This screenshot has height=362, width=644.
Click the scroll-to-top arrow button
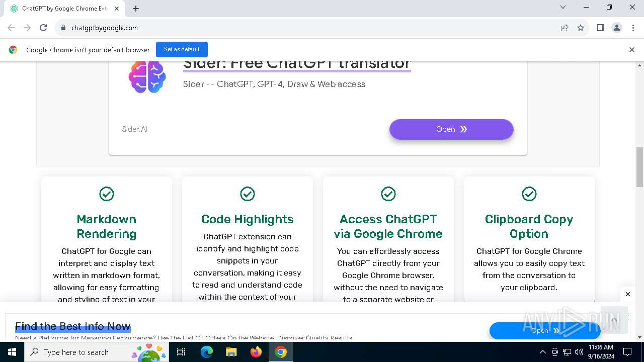(x=614, y=320)
